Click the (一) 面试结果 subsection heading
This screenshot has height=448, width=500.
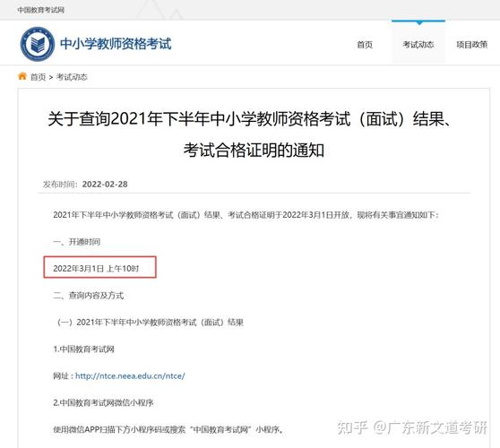(x=151, y=323)
